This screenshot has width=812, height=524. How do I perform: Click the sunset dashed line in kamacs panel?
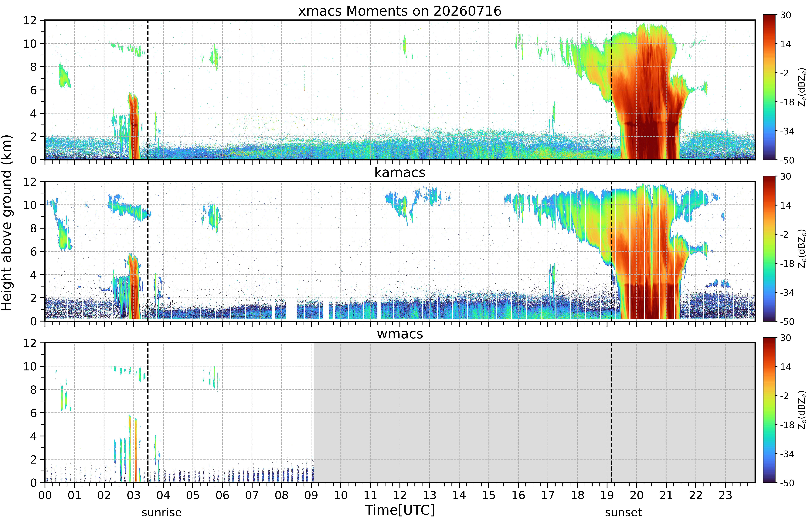(612, 251)
